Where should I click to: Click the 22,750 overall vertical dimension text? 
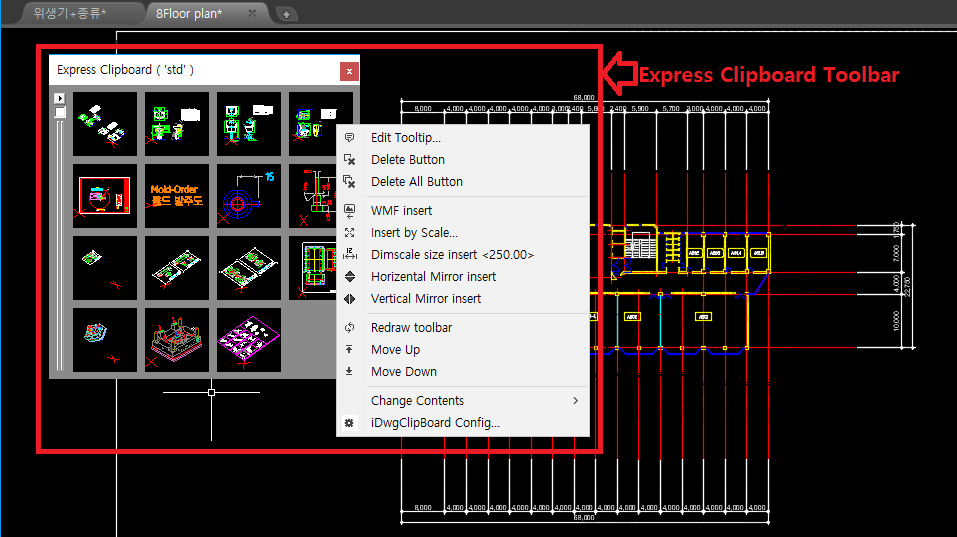click(907, 286)
